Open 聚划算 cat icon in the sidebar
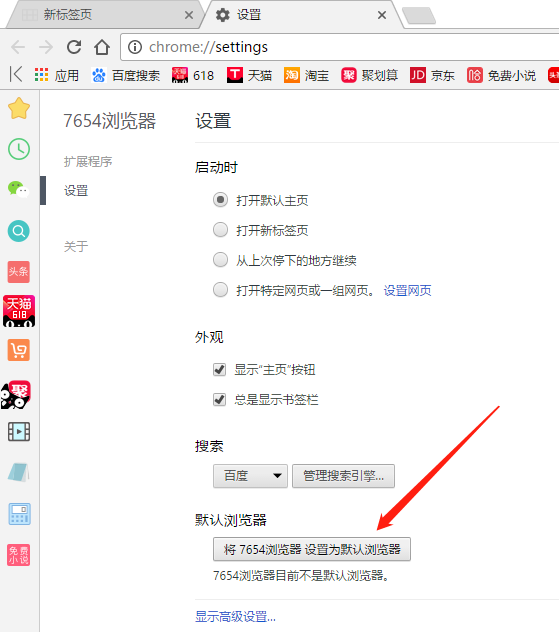559x632 pixels. (16, 395)
